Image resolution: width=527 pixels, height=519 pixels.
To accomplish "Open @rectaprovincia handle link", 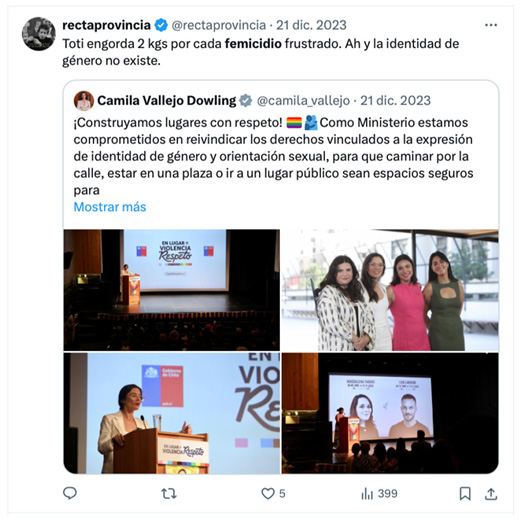I will coord(219,25).
